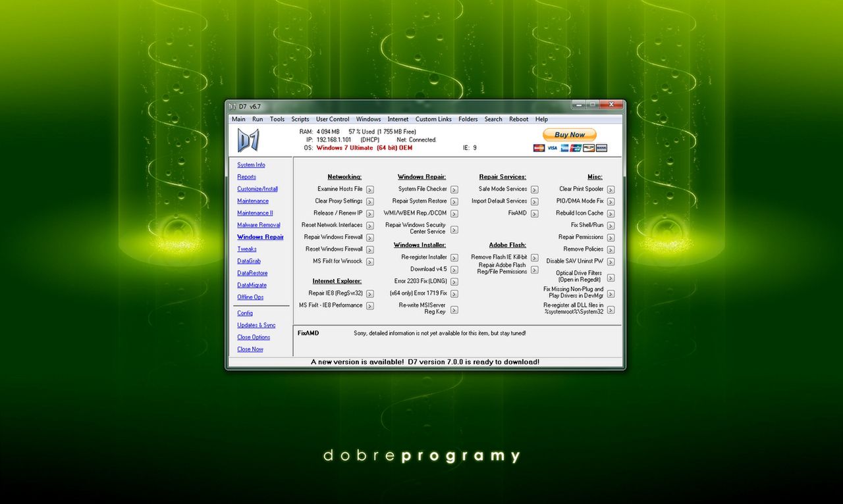This screenshot has height=504, width=843.
Task: Run Fix Missing Non-Plug and Play Drivers arrow
Action: 611,293
